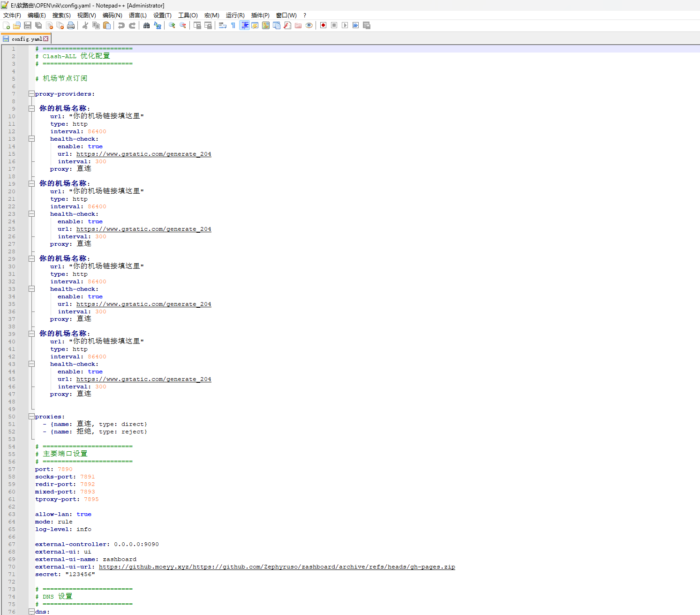Open the 编辑(E) menu
700x615 pixels.
(x=37, y=15)
